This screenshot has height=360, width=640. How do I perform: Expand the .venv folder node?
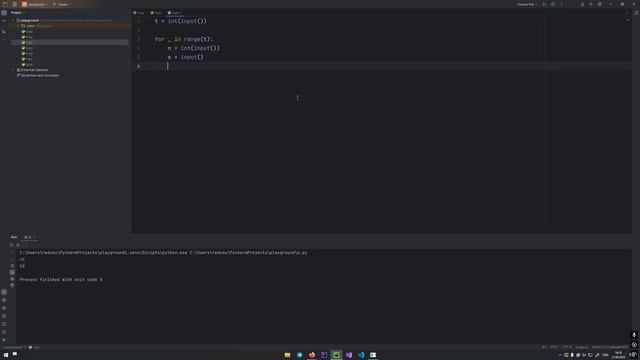[18, 26]
